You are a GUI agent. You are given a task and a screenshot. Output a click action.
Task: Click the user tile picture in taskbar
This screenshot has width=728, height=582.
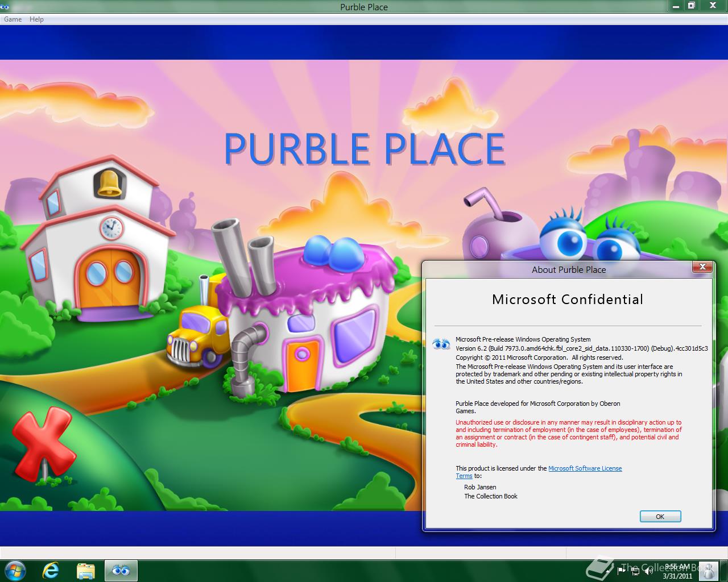(708, 571)
